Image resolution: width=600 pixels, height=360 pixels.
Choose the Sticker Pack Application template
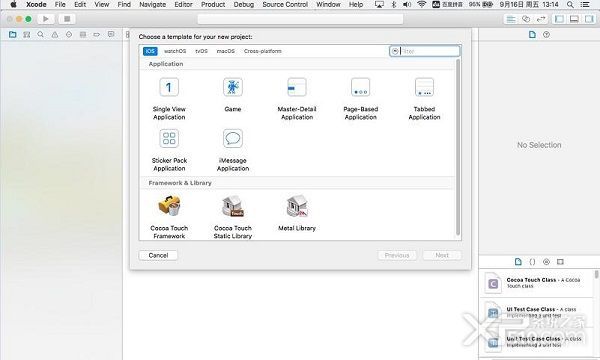169,150
